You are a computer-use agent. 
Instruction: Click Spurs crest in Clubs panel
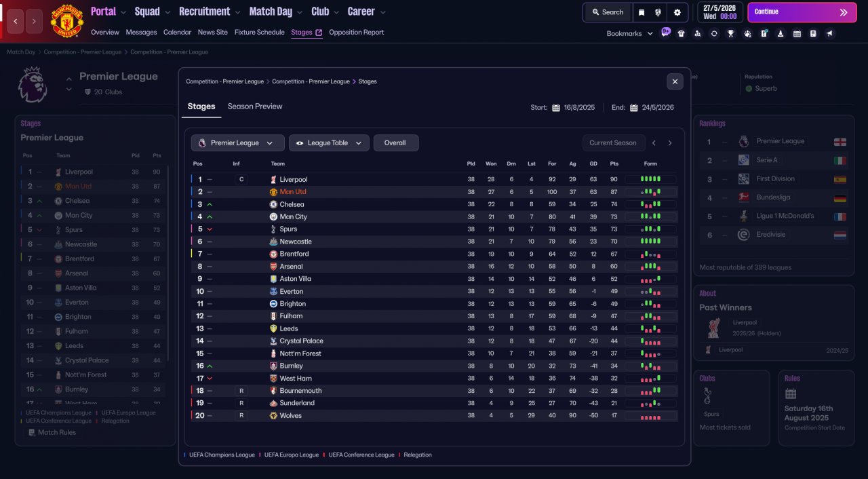707,396
